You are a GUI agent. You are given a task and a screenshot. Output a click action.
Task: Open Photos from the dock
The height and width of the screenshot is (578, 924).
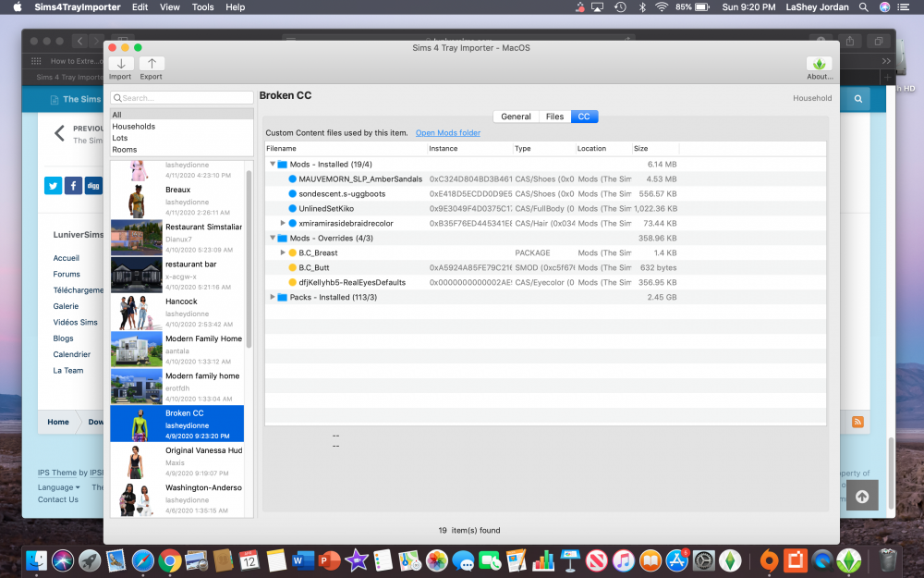coord(437,560)
